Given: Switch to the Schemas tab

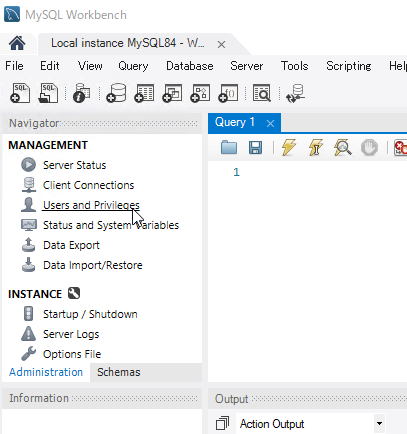Looking at the screenshot, I should 119,372.
